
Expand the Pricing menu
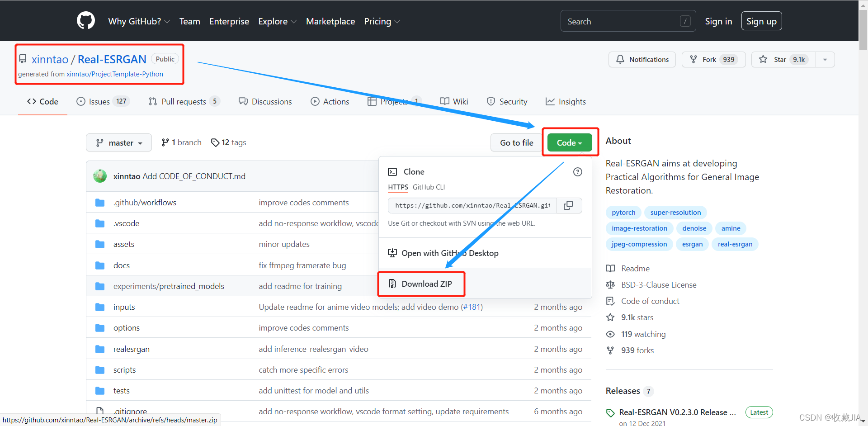pyautogui.click(x=382, y=21)
